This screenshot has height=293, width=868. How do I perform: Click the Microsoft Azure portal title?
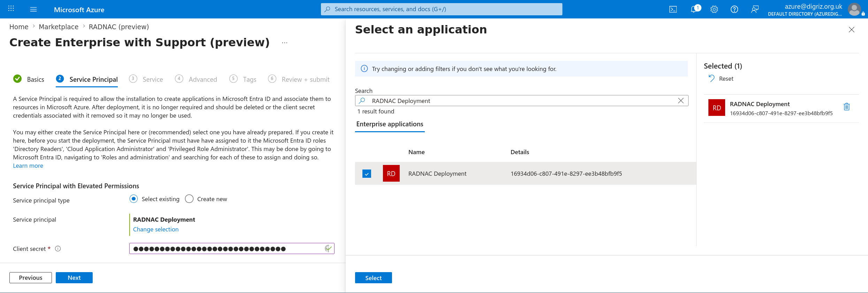79,10
